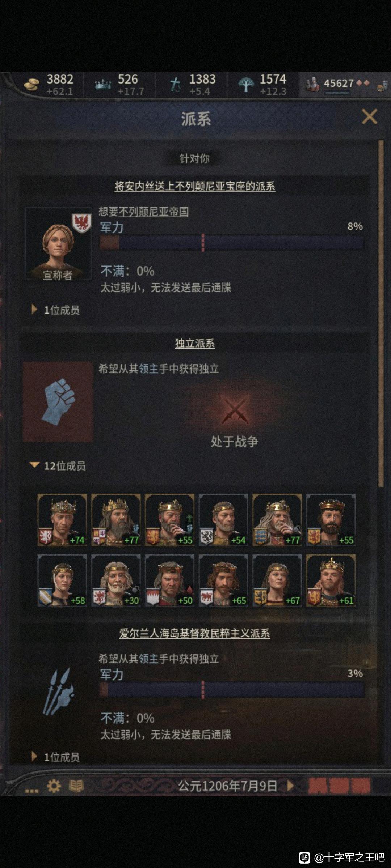Viewport: 391px width, 868px height.
Task: Click the spears icon of the populist faction
Action: 58,691
